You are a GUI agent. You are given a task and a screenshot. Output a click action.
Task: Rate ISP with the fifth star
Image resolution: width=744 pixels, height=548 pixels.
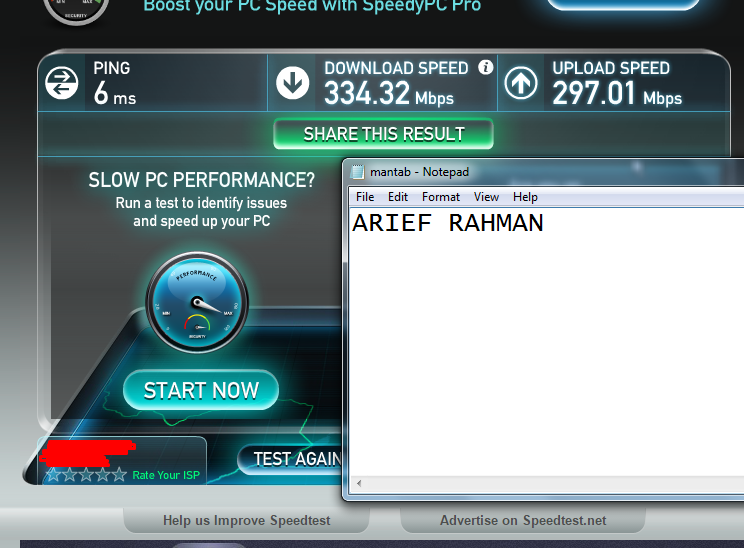[120, 474]
